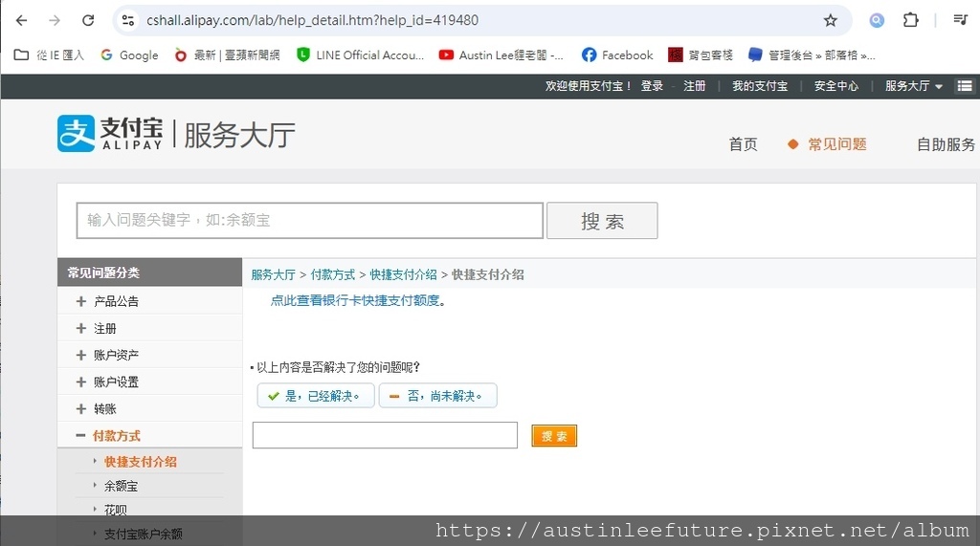Click the 快捷支付介绍 breadcrumb link
This screenshot has height=546, width=980.
[x=403, y=274]
